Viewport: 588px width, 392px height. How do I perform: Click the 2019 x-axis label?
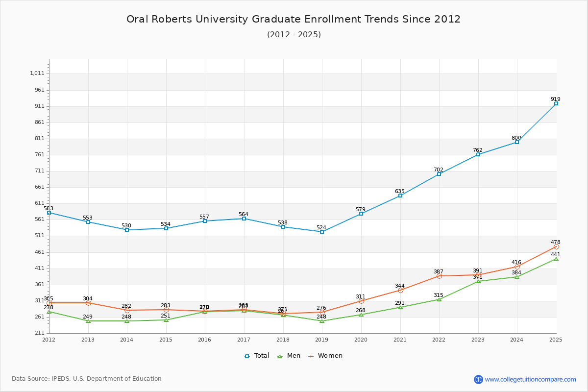click(322, 339)
